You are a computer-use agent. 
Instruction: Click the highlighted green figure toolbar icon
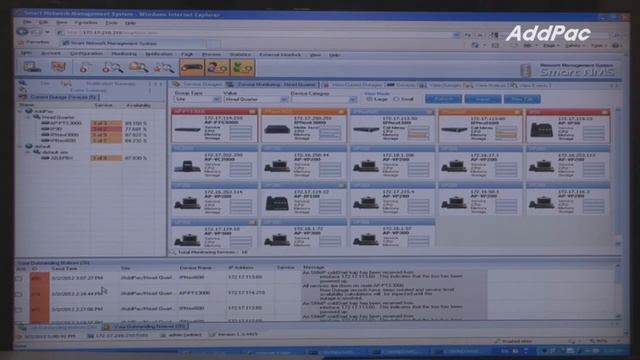coord(243,67)
